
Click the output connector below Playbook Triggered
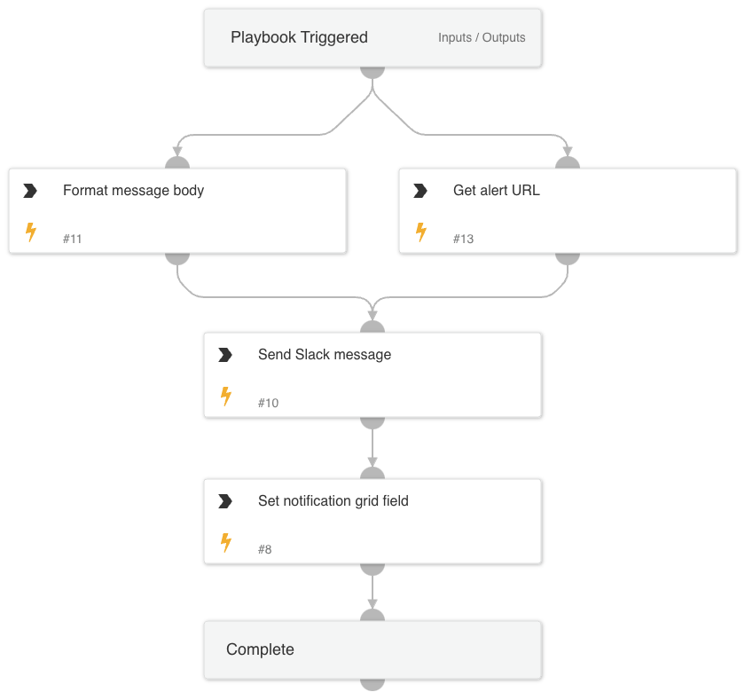[x=372, y=71]
